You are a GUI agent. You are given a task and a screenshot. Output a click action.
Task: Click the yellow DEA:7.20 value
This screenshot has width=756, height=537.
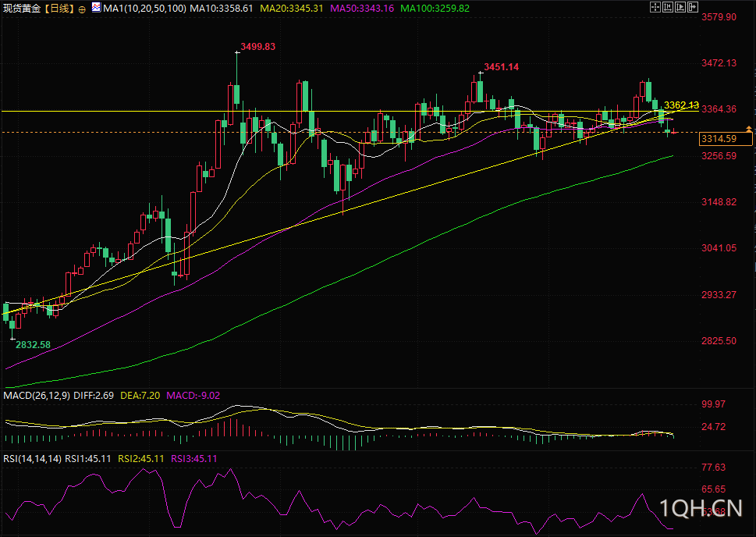click(x=140, y=396)
